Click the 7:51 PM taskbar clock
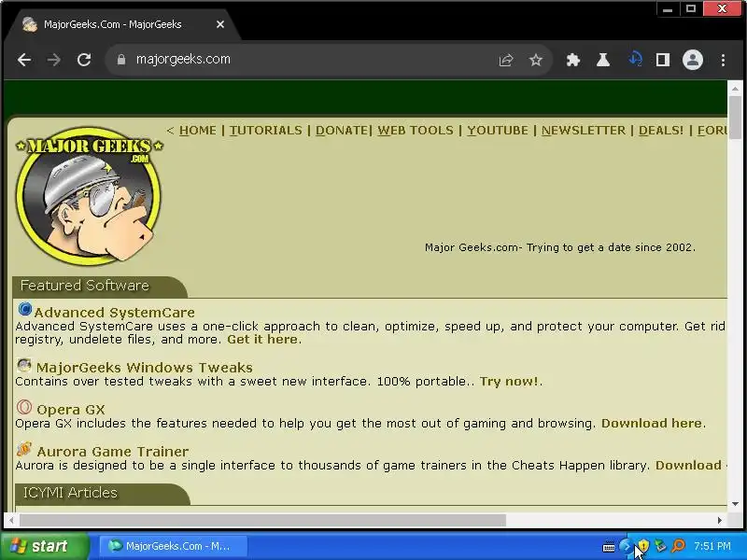 (712, 546)
